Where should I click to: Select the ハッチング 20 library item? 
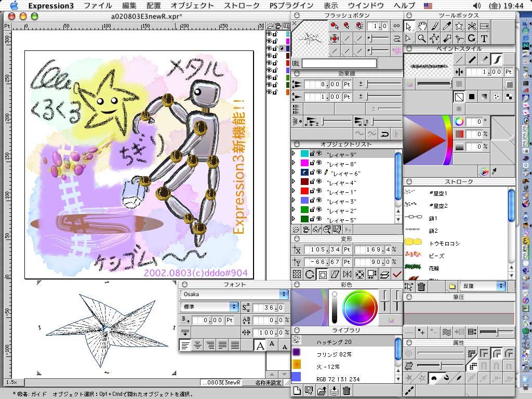(x=343, y=341)
